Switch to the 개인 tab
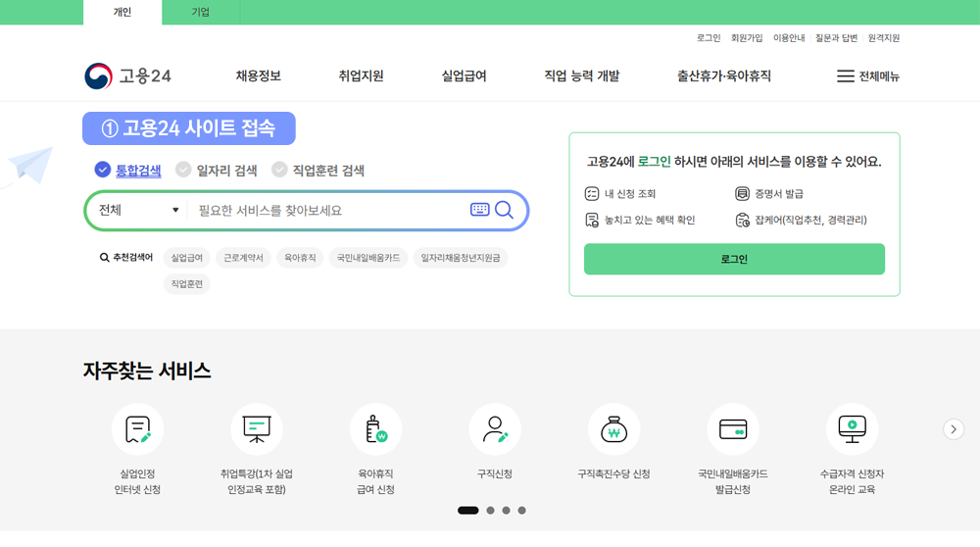 point(122,12)
